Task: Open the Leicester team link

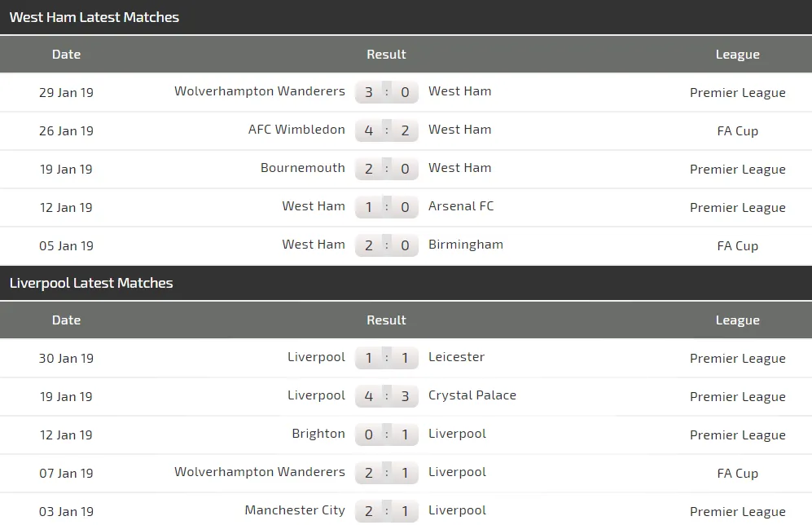Action: tap(456, 357)
